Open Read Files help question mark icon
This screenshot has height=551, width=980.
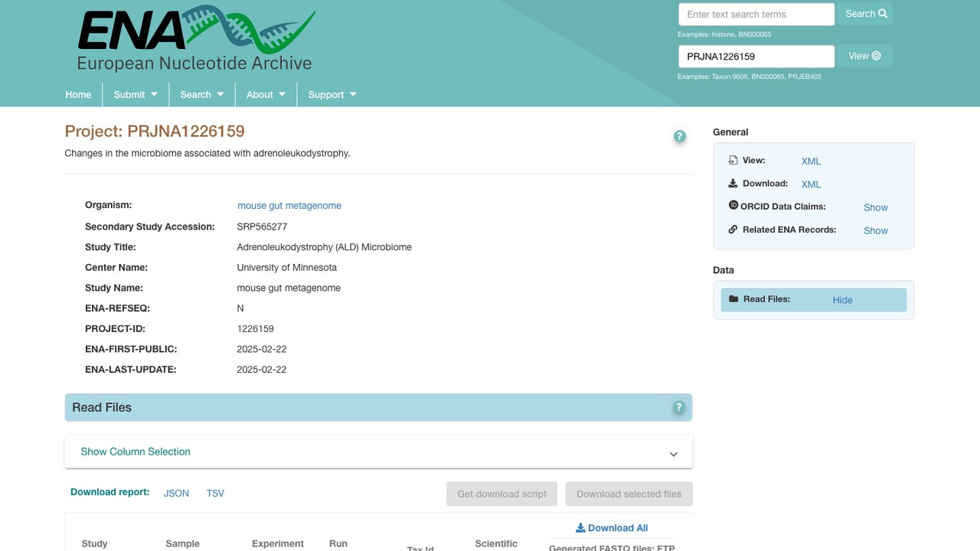pos(678,408)
